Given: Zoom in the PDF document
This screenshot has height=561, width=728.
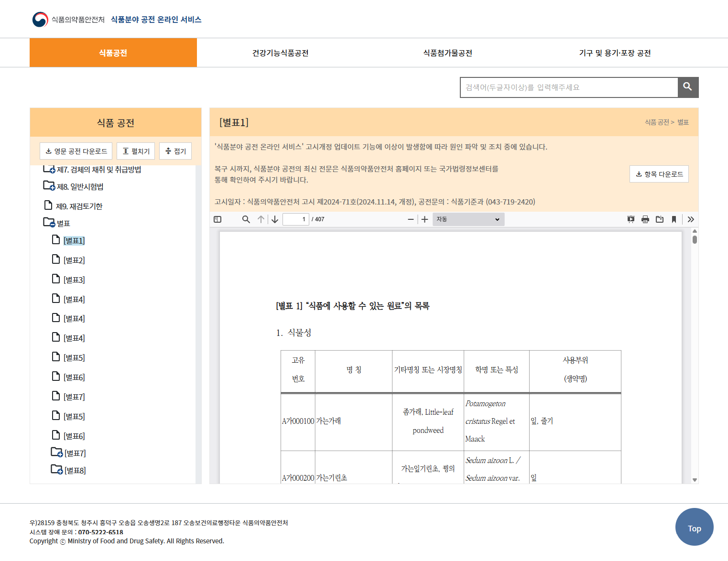Looking at the screenshot, I should point(424,219).
